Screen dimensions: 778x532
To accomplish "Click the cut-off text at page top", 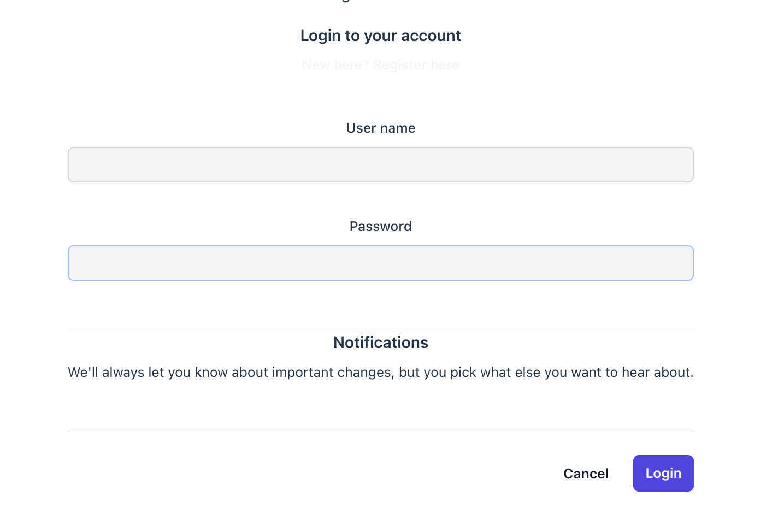I will coord(345,2).
